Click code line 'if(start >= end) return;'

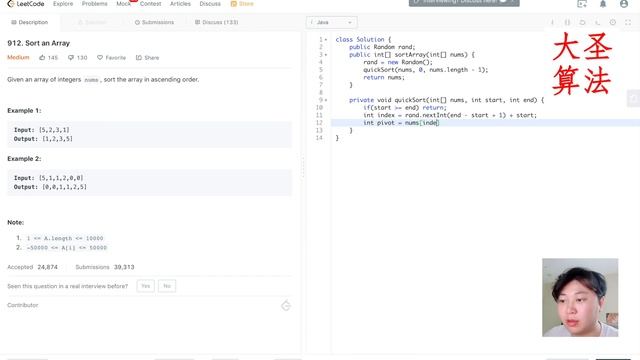click(x=405, y=108)
